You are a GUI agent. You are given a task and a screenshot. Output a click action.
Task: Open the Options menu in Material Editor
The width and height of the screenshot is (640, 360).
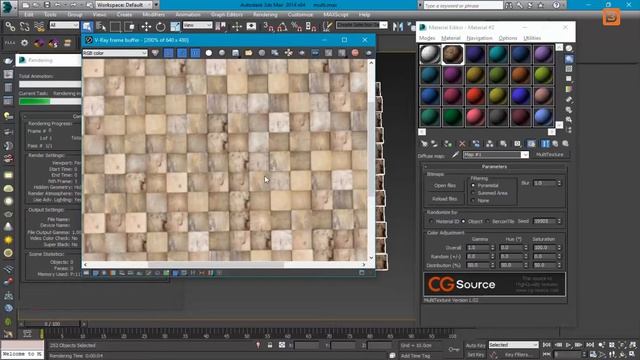508,38
